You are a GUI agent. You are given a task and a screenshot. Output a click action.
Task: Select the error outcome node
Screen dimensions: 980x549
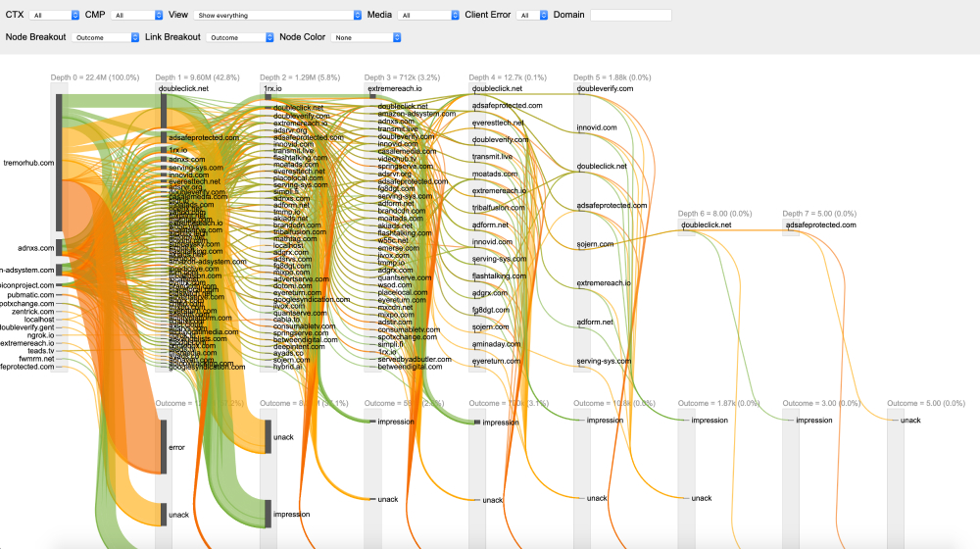[177, 447]
